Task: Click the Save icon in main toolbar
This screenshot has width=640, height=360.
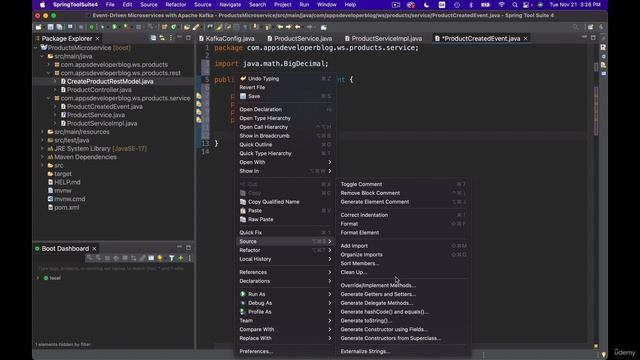Action: pyautogui.click(x=50, y=27)
